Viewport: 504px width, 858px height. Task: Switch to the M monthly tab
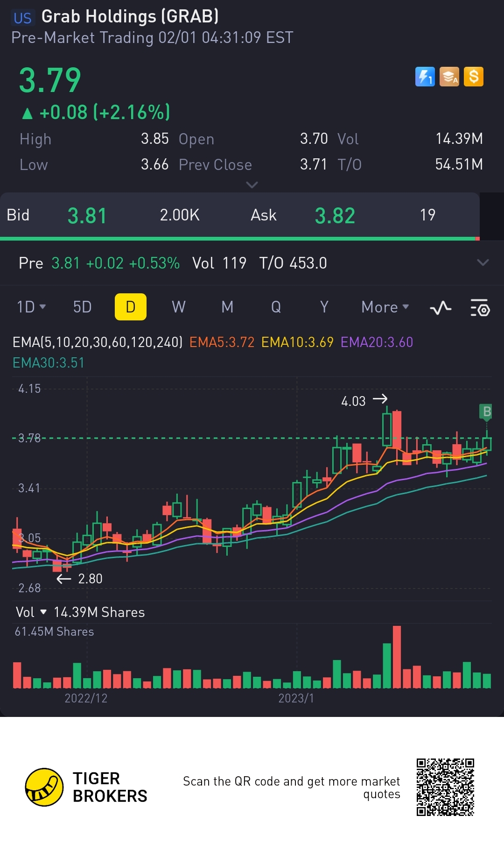click(x=227, y=307)
